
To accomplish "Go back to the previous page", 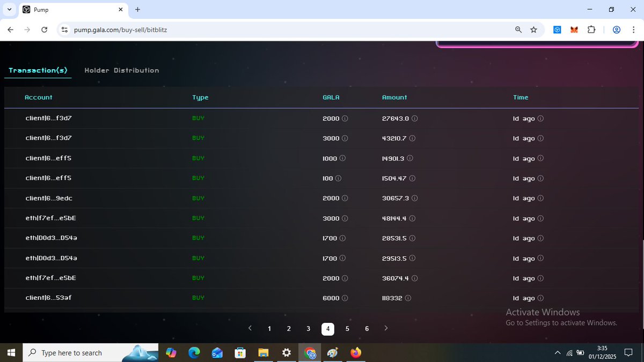I will tap(10, 30).
